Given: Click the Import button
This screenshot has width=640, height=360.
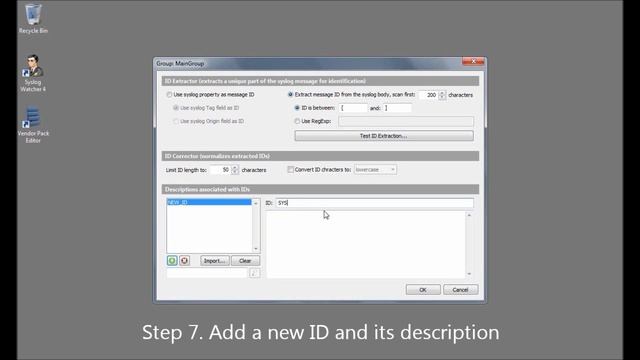Looking at the screenshot, I should [215, 261].
